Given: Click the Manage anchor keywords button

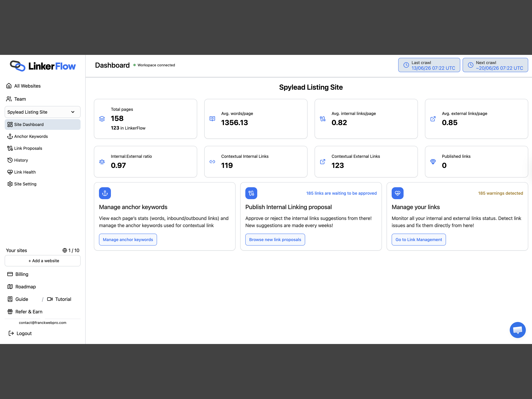Looking at the screenshot, I should [128, 240].
